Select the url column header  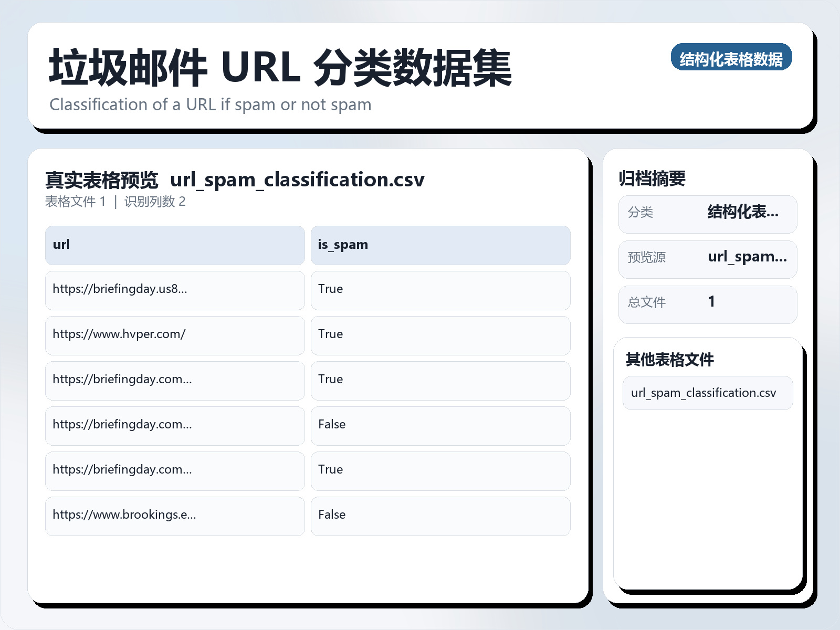click(x=174, y=245)
